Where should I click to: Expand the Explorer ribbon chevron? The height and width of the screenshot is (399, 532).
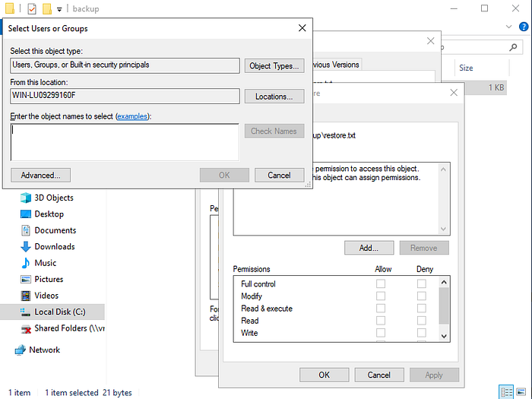click(x=508, y=27)
